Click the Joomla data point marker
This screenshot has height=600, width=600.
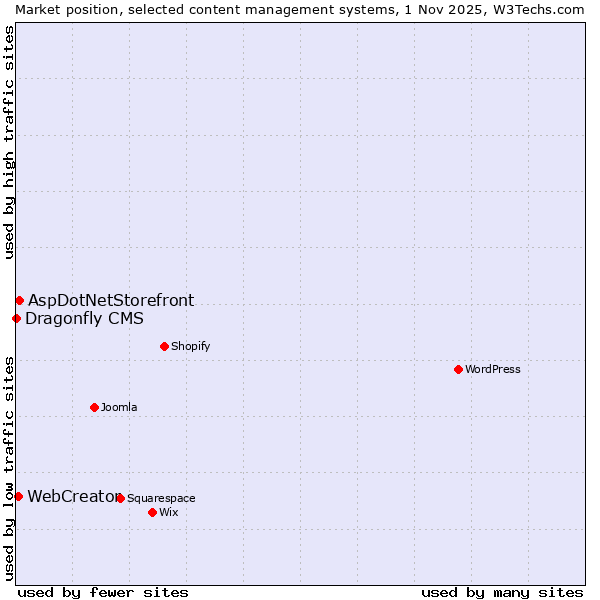pos(94,407)
